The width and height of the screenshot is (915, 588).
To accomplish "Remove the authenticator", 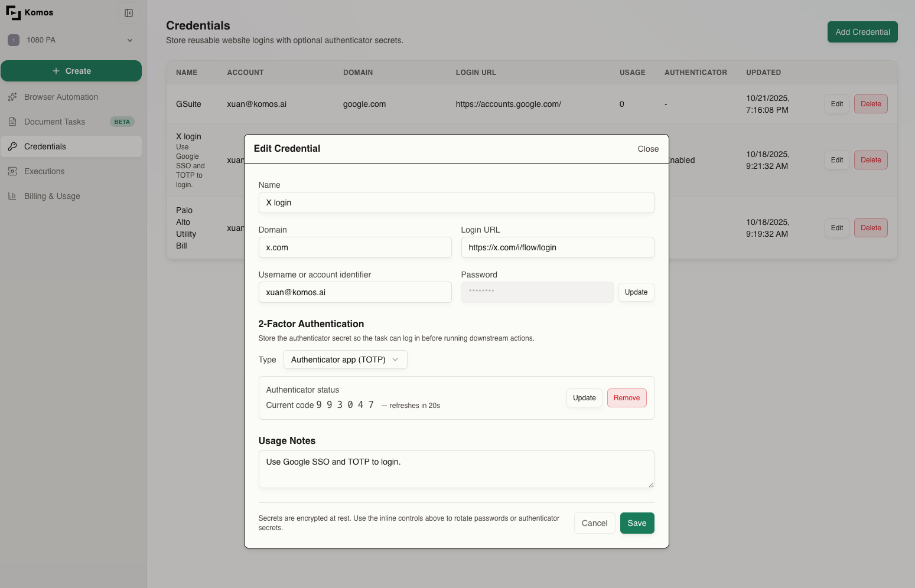I will (627, 398).
